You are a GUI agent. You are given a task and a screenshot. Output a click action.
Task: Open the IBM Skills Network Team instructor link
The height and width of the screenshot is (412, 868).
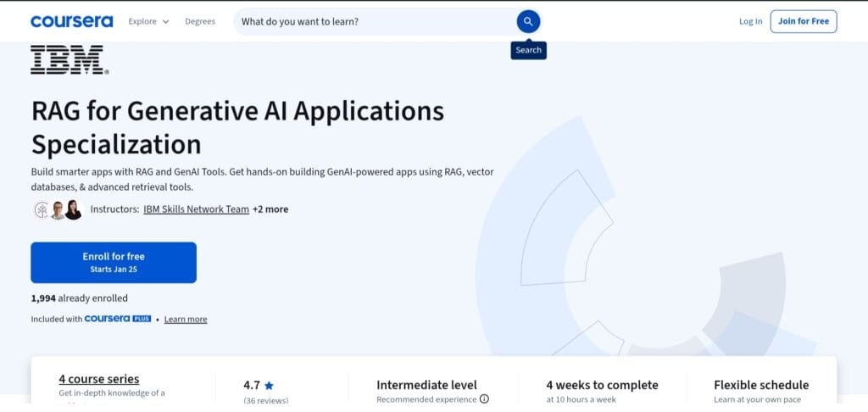point(196,209)
